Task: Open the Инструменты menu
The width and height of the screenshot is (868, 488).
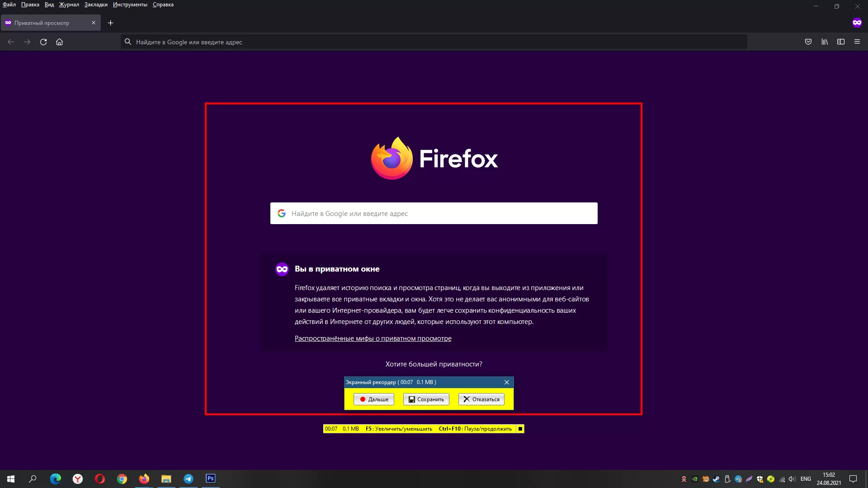Action: point(130,5)
